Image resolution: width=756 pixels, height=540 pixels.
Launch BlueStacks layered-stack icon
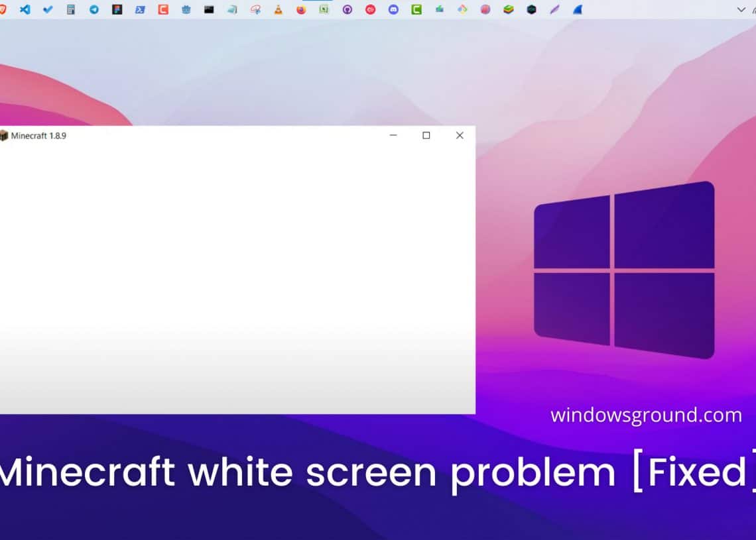(x=509, y=9)
